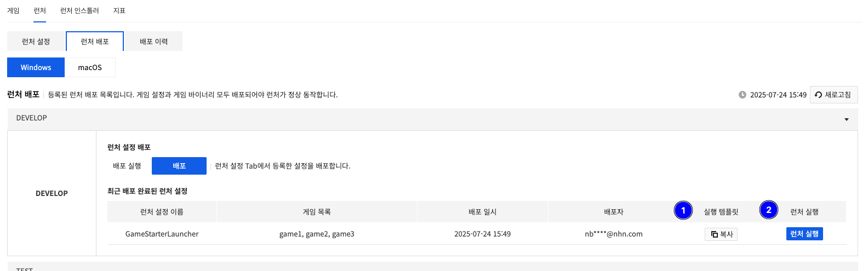Image resolution: width=868 pixels, height=271 pixels.
Task: Select the Windows platform toggle
Action: [36, 67]
